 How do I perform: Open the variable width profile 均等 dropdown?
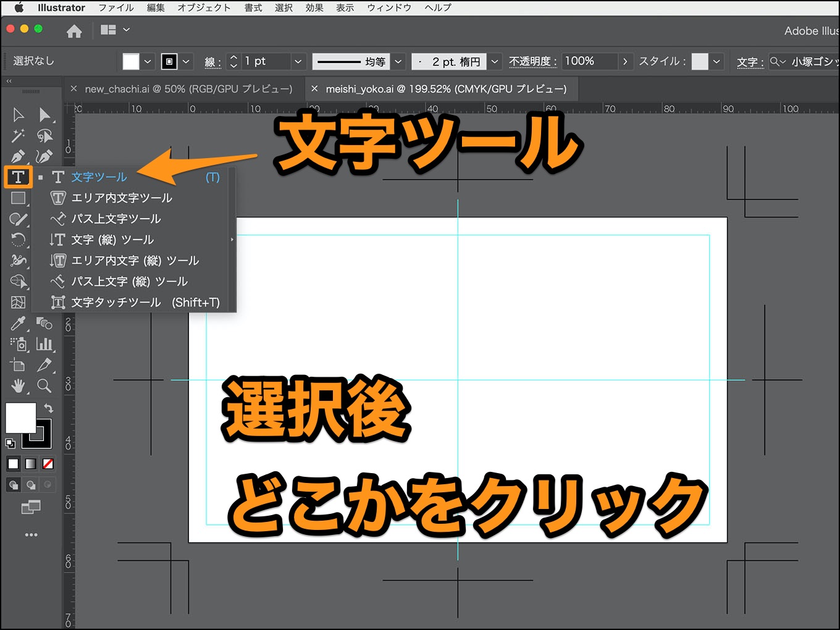coord(398,62)
